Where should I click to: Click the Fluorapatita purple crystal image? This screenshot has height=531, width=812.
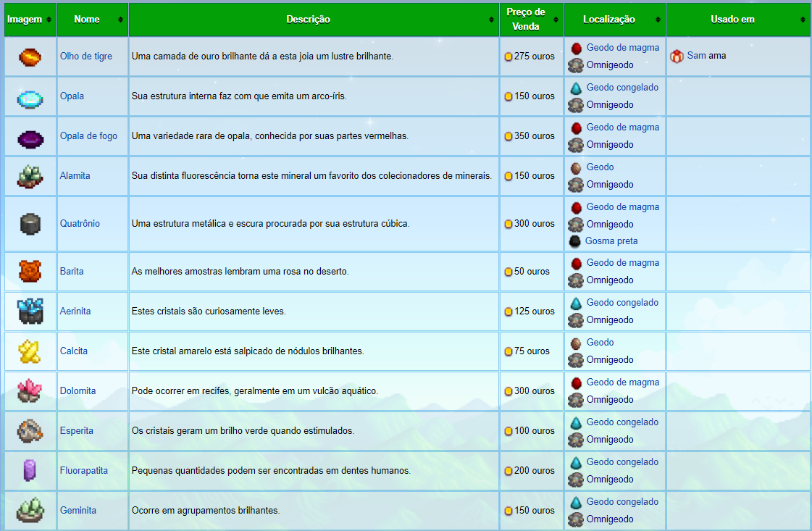point(30,471)
